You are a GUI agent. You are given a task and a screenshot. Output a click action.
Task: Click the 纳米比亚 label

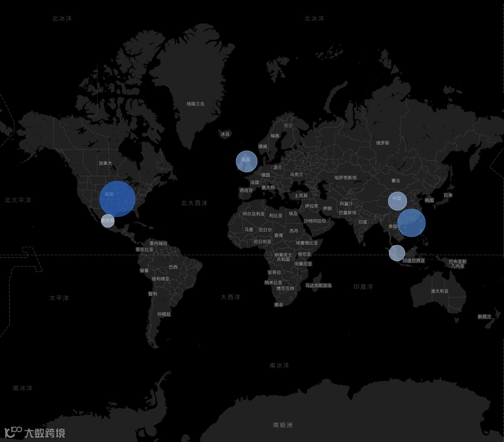[x=273, y=283]
